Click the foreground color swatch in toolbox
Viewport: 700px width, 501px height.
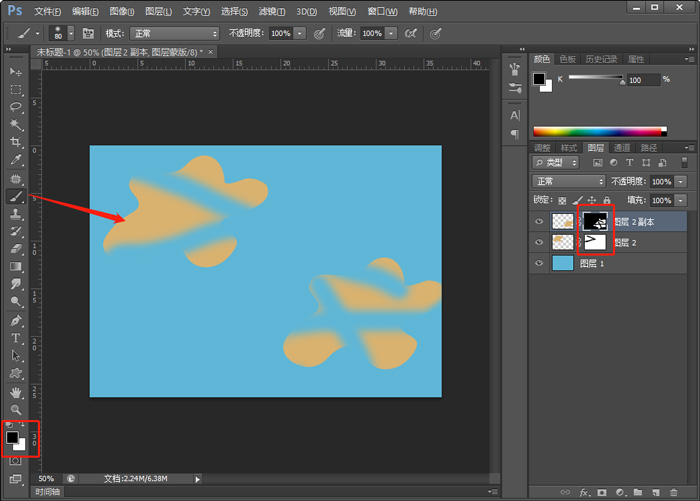click(x=12, y=438)
